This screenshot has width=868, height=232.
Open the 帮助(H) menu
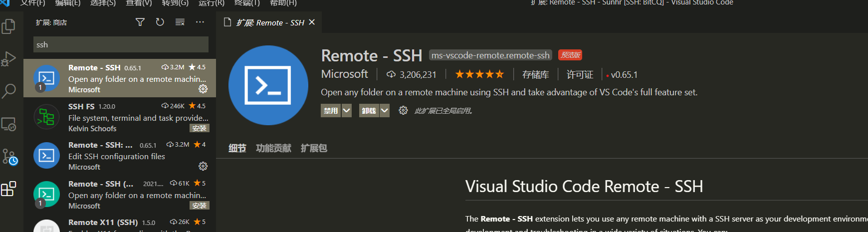283,3
